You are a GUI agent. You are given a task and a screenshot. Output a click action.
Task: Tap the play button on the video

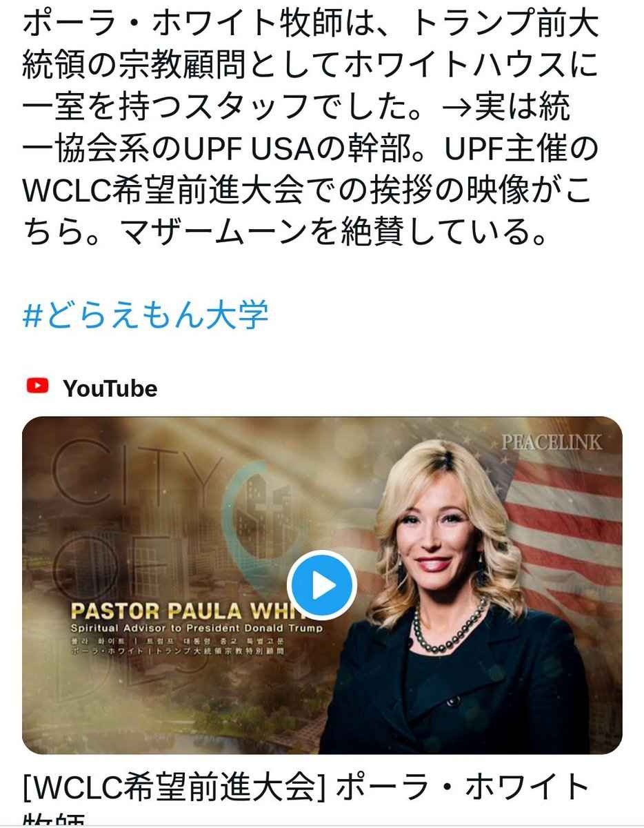coord(321,586)
